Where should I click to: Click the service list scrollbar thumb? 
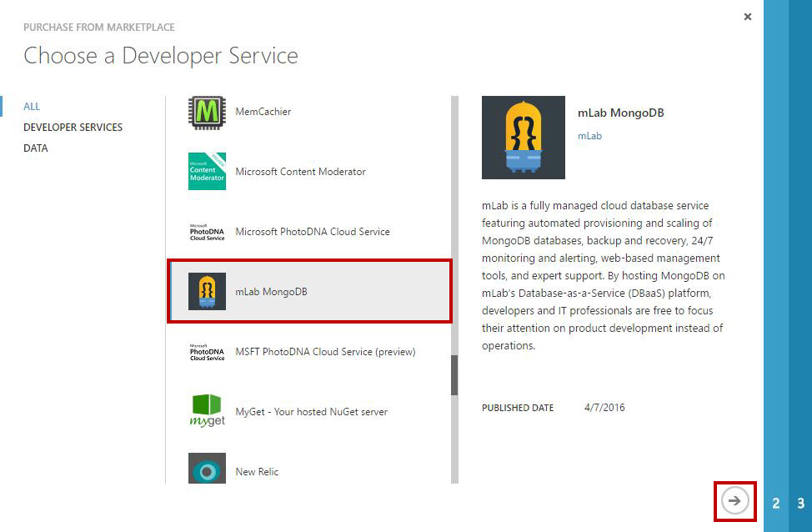tap(454, 375)
